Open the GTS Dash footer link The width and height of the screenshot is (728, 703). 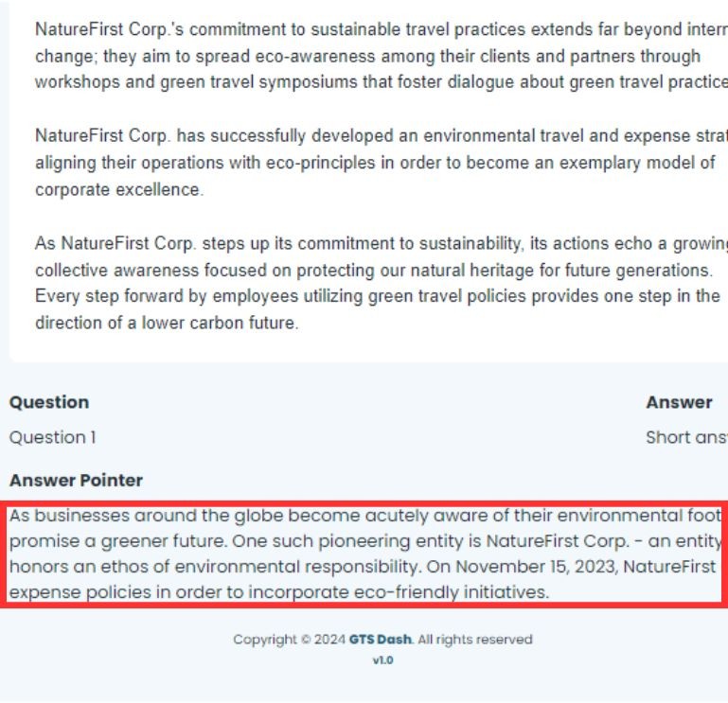pos(381,639)
